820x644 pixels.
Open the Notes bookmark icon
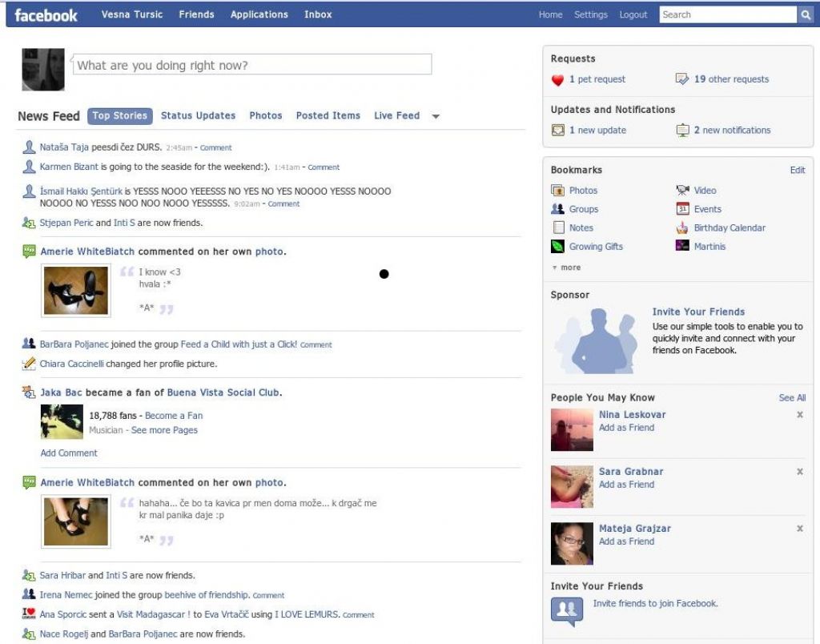click(x=558, y=227)
